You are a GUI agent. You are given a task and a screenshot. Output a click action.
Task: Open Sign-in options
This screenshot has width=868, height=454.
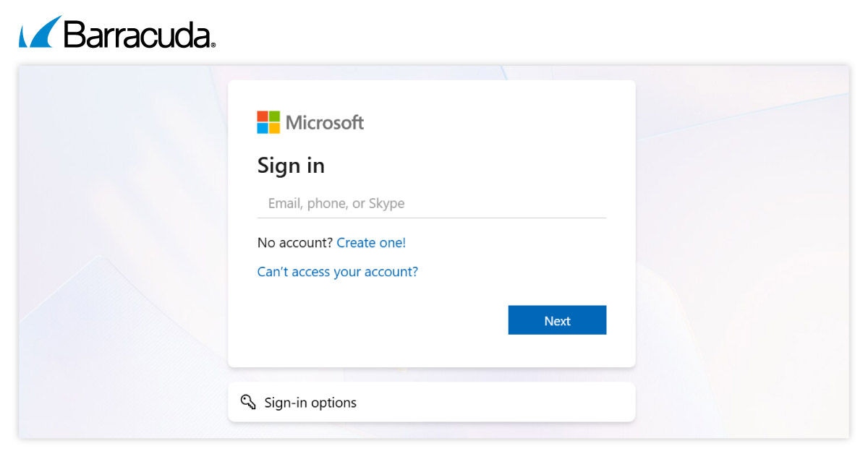pyautogui.click(x=310, y=403)
